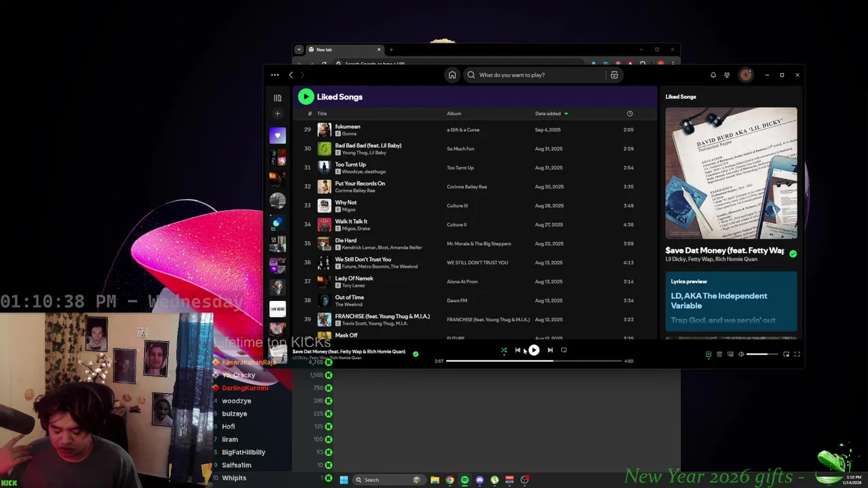Play Liked Songs with green button
Screen dimensions: 868x488
tap(306, 97)
